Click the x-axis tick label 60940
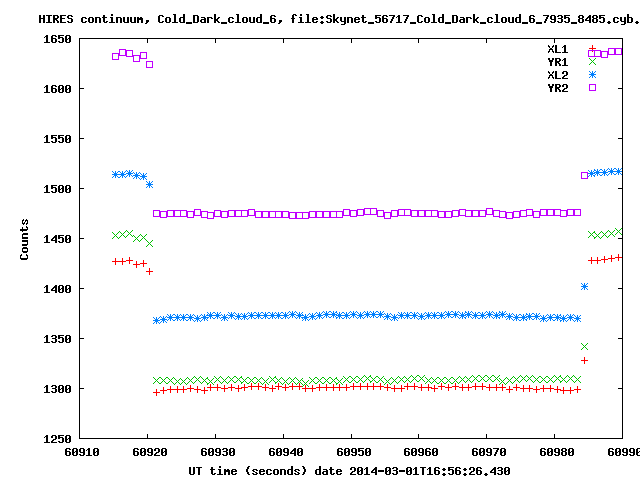Screen dimensions: 640x480 286,452
